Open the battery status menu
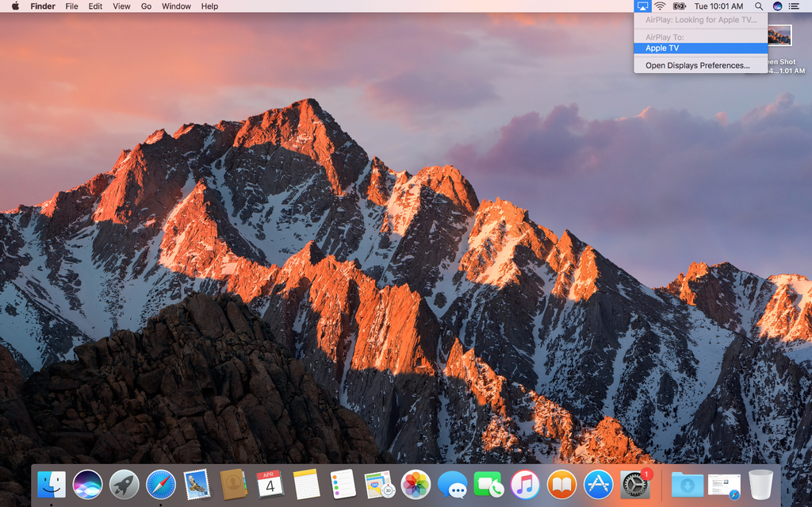 (x=678, y=6)
